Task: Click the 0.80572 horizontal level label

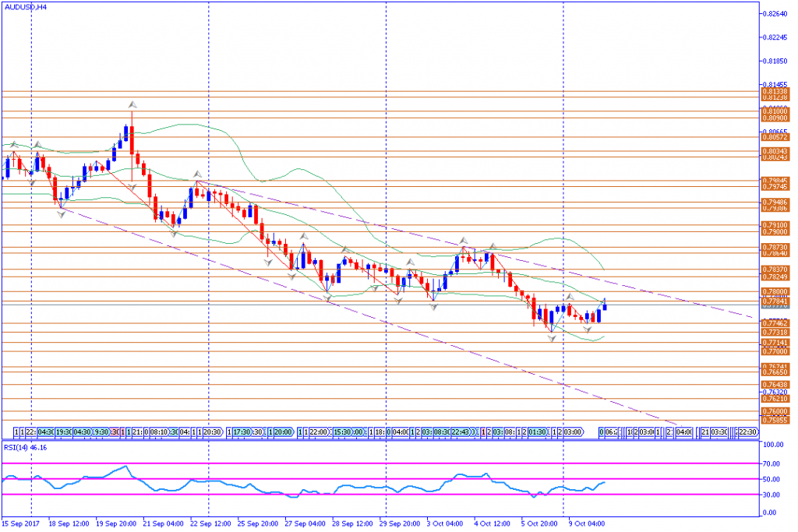Action: pyautogui.click(x=776, y=137)
